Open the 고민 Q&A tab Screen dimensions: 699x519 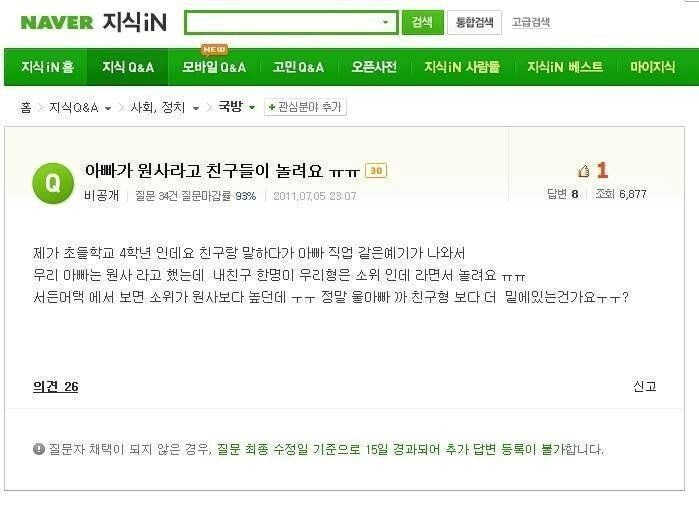[298, 67]
